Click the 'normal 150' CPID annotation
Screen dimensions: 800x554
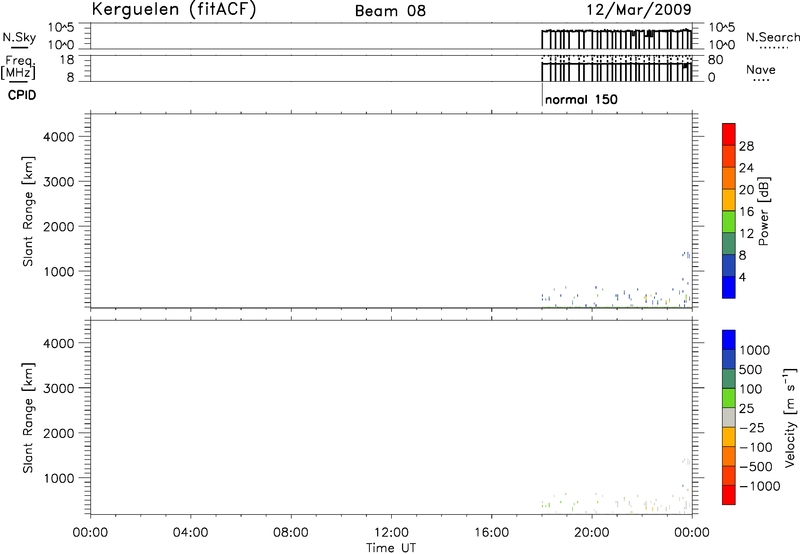click(x=581, y=99)
